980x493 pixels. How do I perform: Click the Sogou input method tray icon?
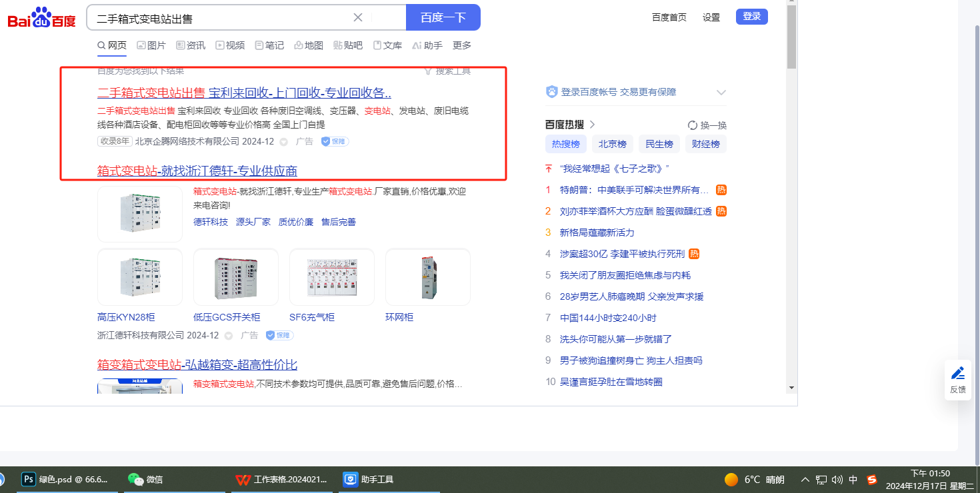point(872,480)
